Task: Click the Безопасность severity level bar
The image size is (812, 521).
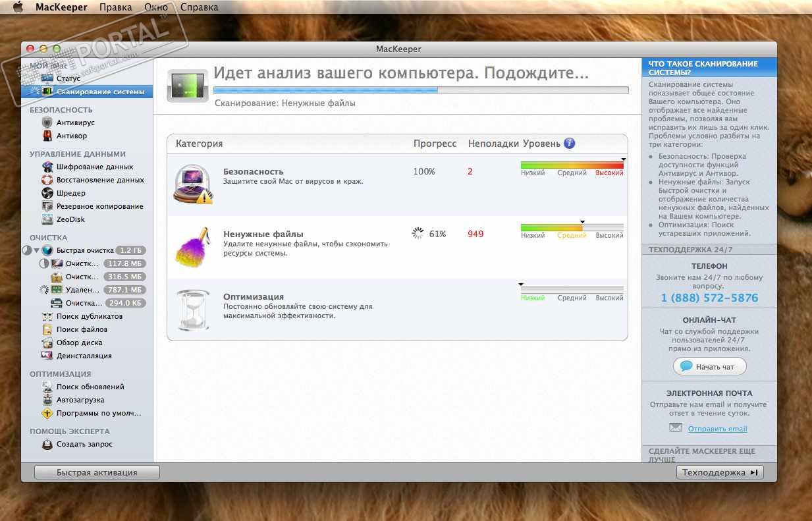Action: 572,165
